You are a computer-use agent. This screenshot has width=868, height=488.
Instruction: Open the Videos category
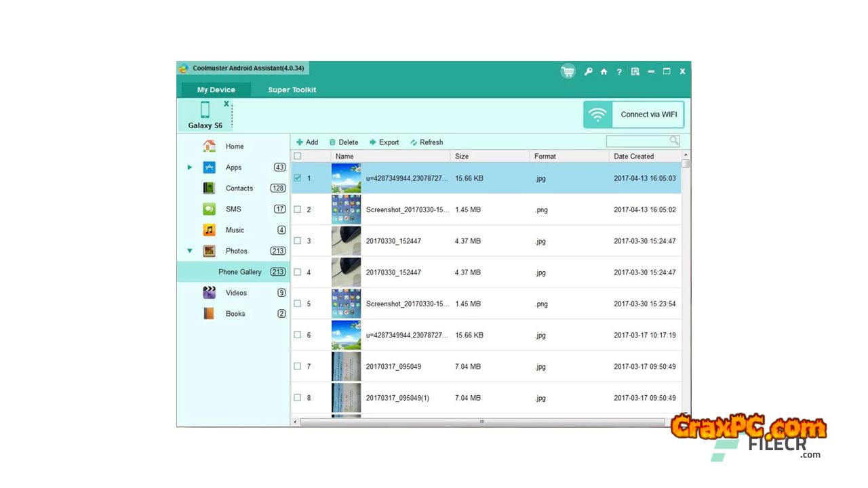click(x=236, y=293)
